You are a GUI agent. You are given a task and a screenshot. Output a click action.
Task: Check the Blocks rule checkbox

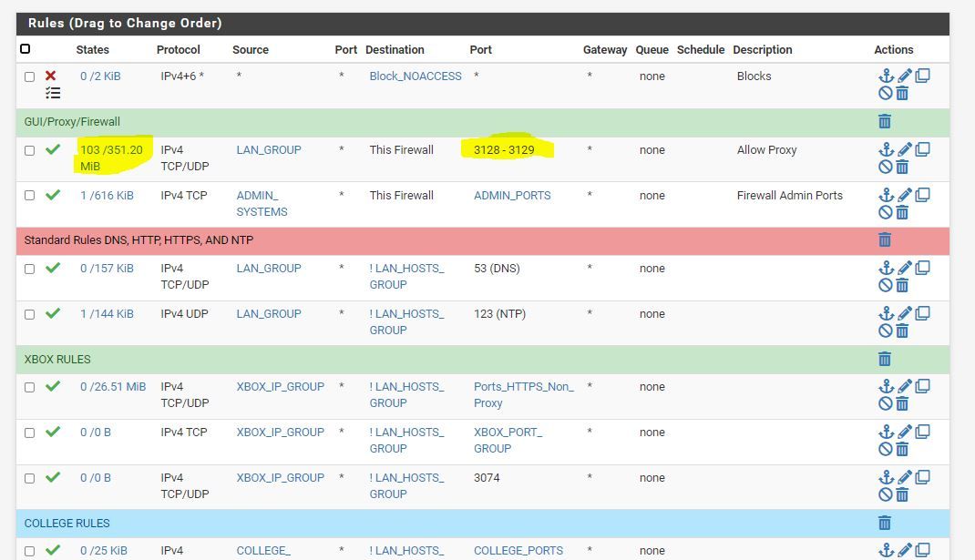click(29, 76)
